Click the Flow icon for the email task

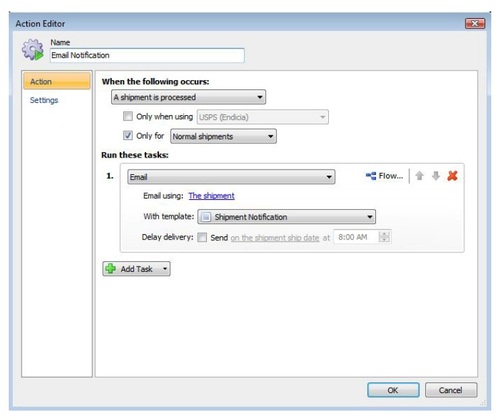pyautogui.click(x=371, y=176)
